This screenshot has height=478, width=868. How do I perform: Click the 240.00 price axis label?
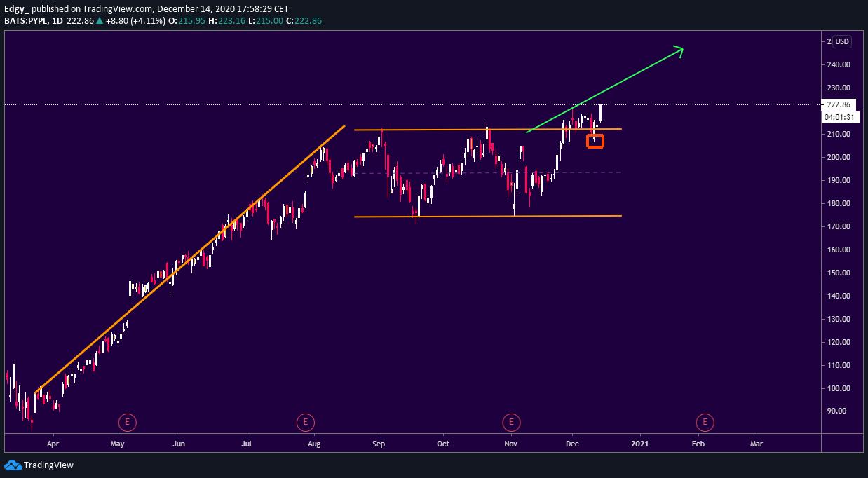point(839,64)
